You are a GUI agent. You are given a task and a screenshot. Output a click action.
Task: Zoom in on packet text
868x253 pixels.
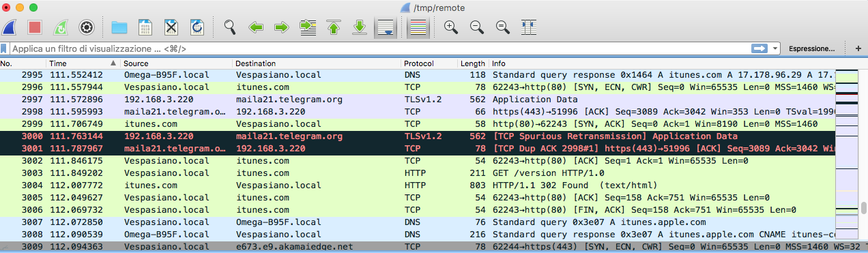click(450, 27)
